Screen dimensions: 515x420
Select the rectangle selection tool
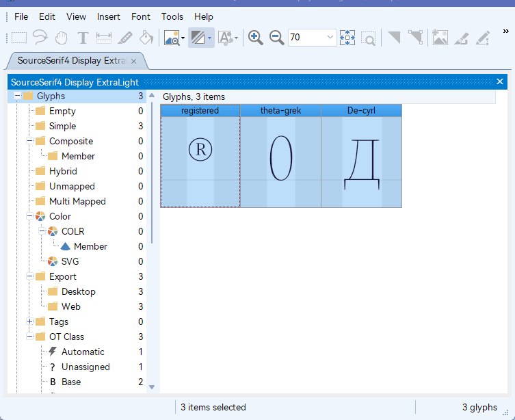pyautogui.click(x=19, y=38)
